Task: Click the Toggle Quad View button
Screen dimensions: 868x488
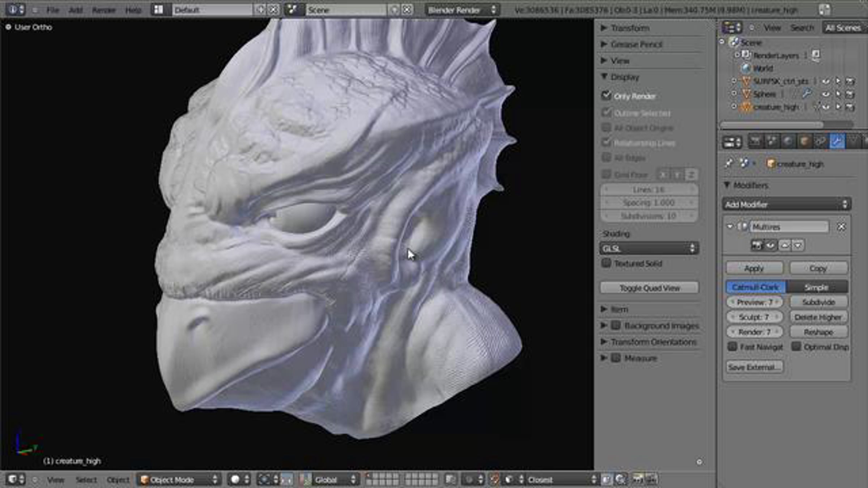Action: click(650, 288)
